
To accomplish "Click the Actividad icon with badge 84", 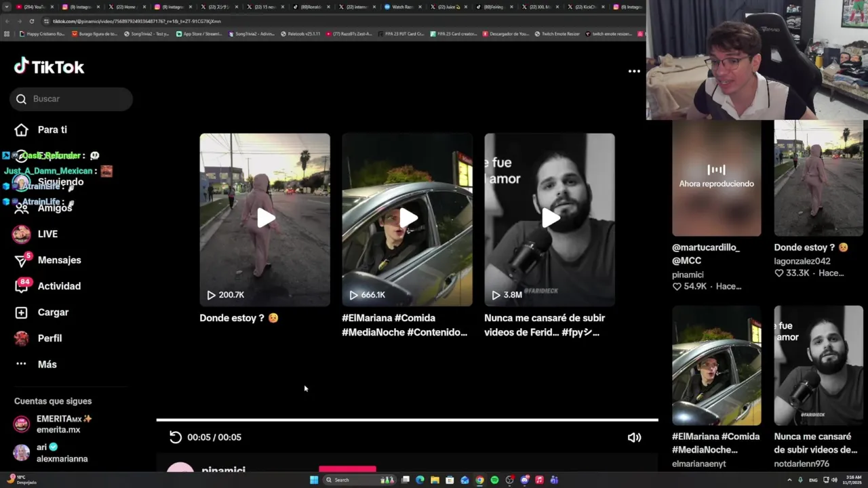I will click(22, 285).
